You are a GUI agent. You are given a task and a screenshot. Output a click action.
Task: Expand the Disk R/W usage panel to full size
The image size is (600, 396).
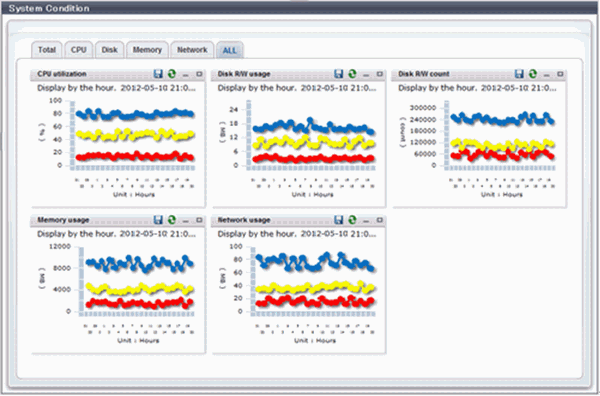point(380,74)
